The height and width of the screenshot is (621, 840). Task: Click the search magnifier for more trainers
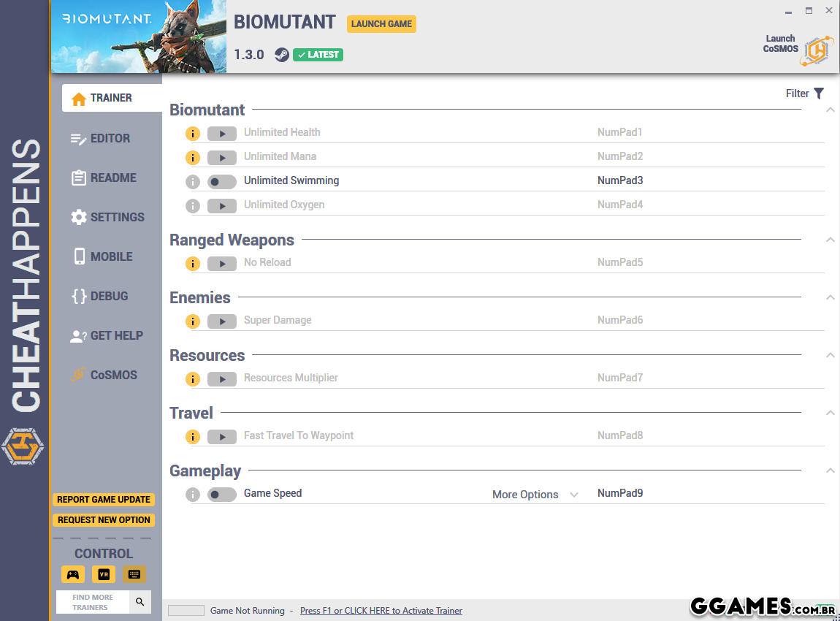[x=140, y=602]
